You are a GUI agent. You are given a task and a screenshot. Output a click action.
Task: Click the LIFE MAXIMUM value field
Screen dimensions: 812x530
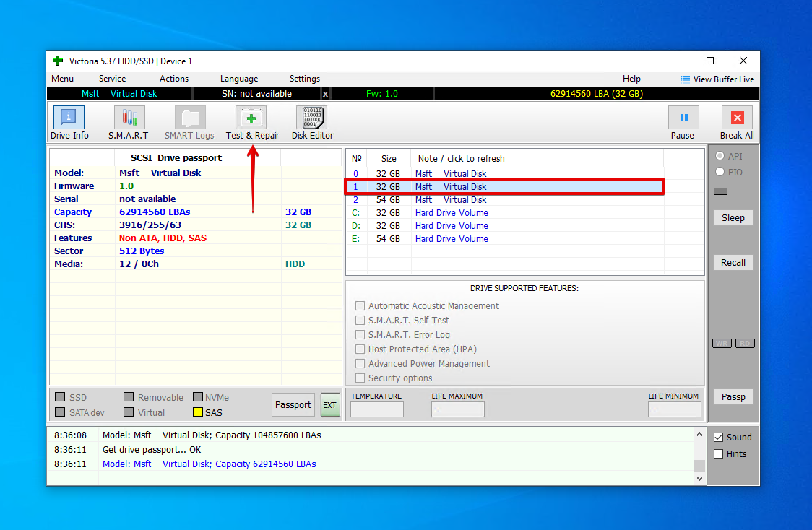coord(458,409)
